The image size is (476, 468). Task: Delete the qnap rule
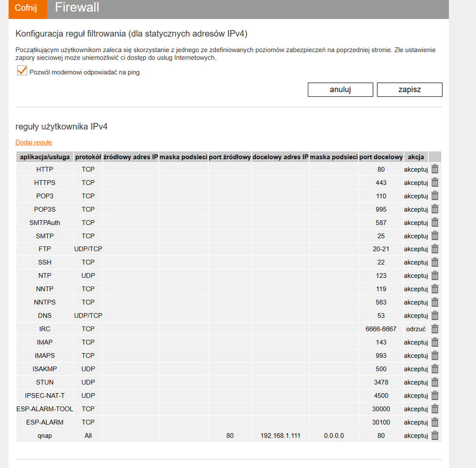[x=435, y=436]
